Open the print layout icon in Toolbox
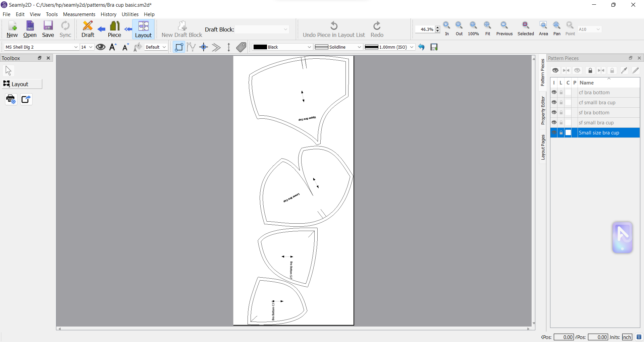 coord(11,99)
